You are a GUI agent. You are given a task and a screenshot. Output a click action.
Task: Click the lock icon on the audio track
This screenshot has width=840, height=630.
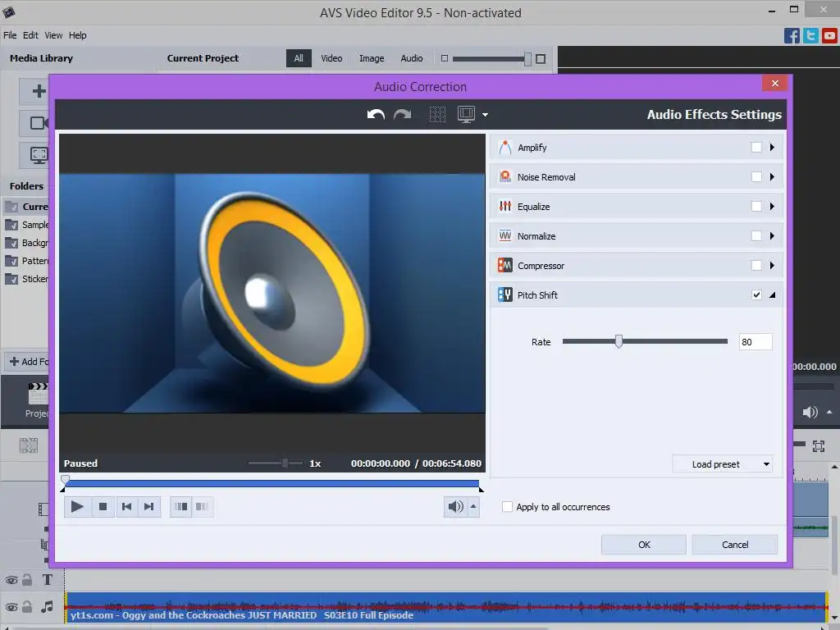(27, 606)
